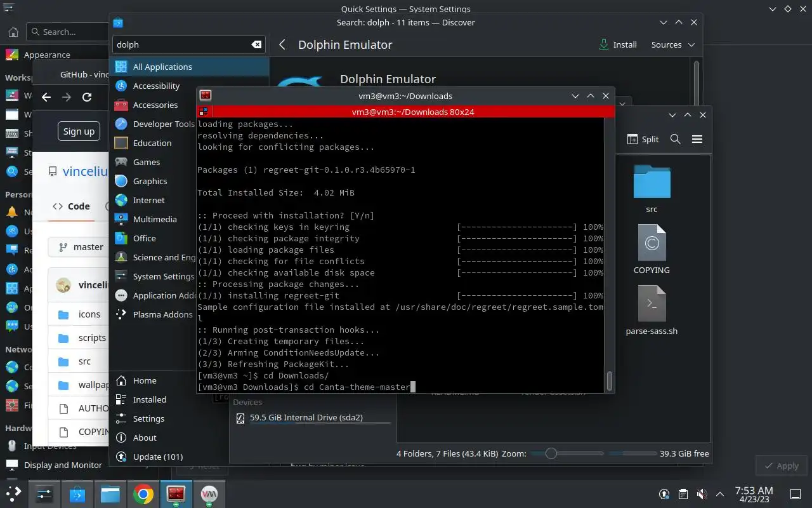Image resolution: width=812 pixels, height=508 pixels.
Task: Open the Games category in Discover
Action: (x=147, y=162)
